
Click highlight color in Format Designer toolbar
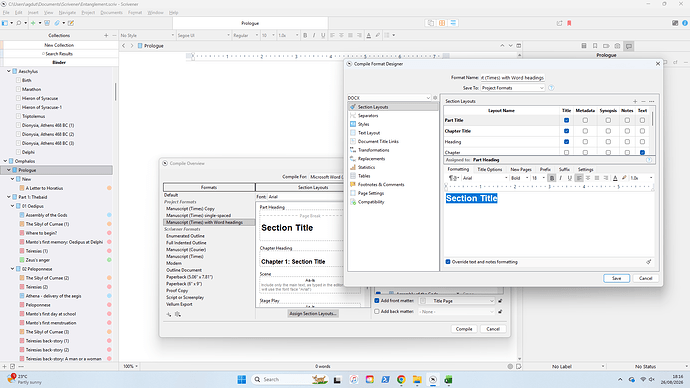[x=624, y=178]
